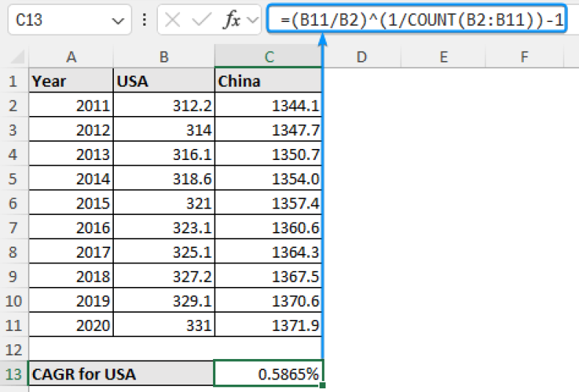Select column F header
The image size is (579, 392).
pos(525,57)
